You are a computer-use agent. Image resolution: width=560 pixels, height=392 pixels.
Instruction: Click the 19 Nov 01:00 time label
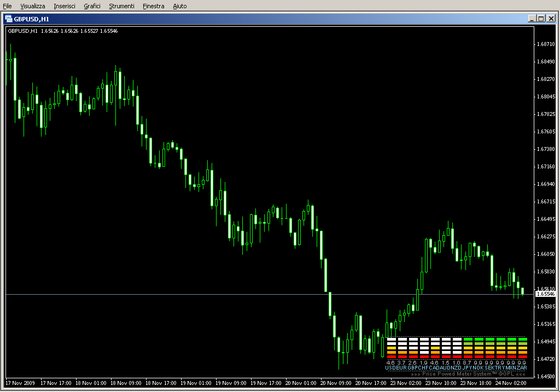196,383
